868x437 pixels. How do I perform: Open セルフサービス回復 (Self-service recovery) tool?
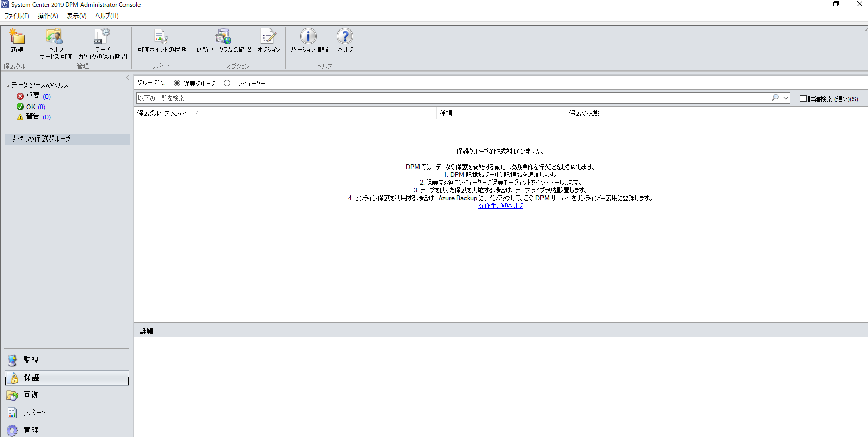click(x=56, y=44)
